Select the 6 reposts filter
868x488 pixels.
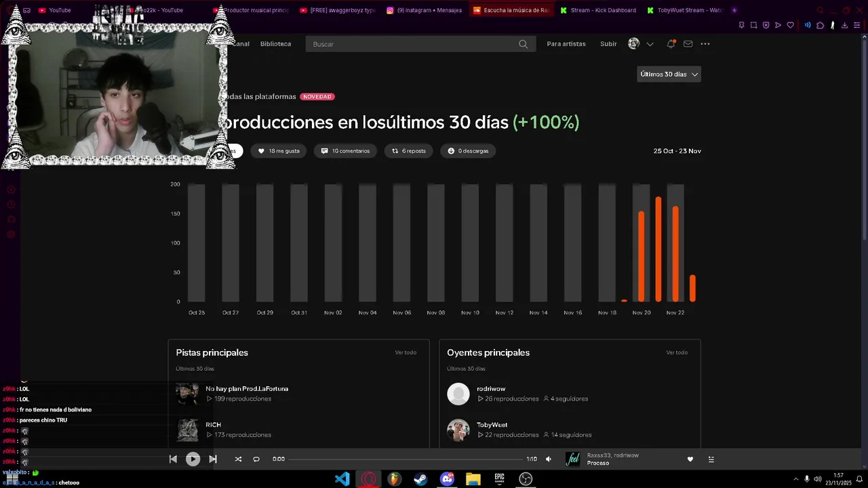(408, 150)
